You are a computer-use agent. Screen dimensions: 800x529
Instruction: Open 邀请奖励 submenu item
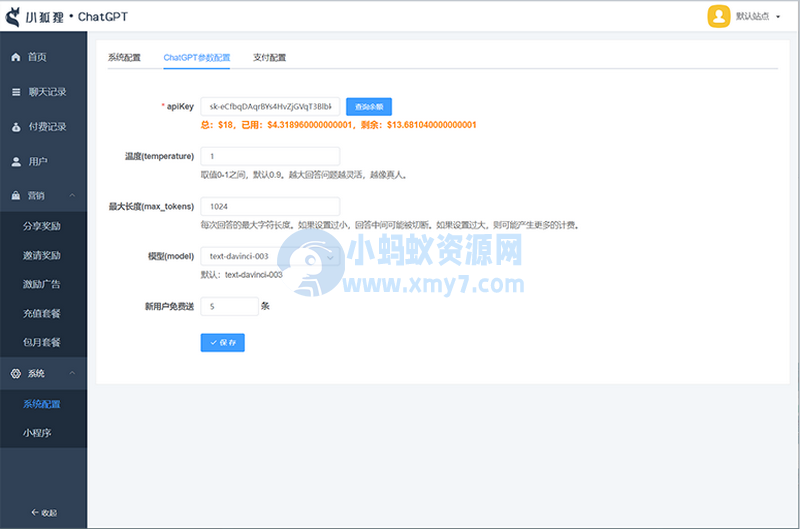coord(42,255)
